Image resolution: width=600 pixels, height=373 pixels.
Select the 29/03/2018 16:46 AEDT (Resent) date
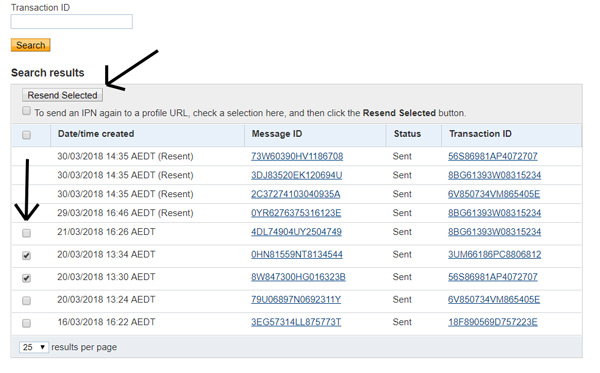click(x=126, y=213)
